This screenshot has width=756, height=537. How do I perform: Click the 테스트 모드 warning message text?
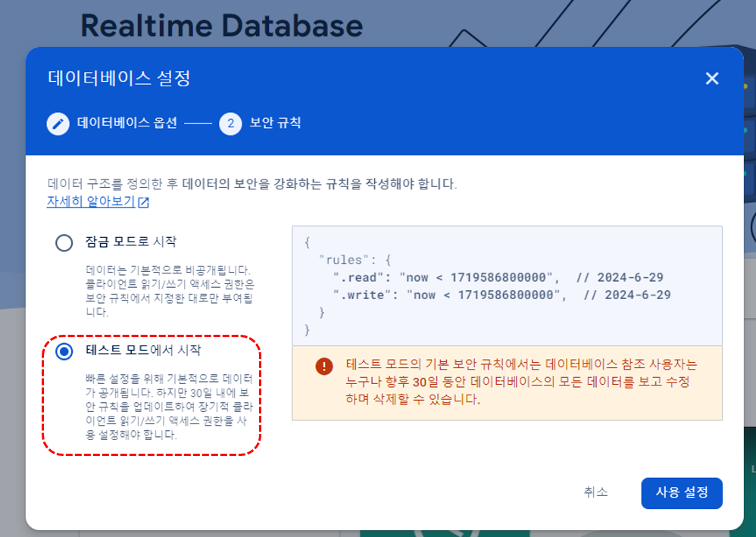521,382
